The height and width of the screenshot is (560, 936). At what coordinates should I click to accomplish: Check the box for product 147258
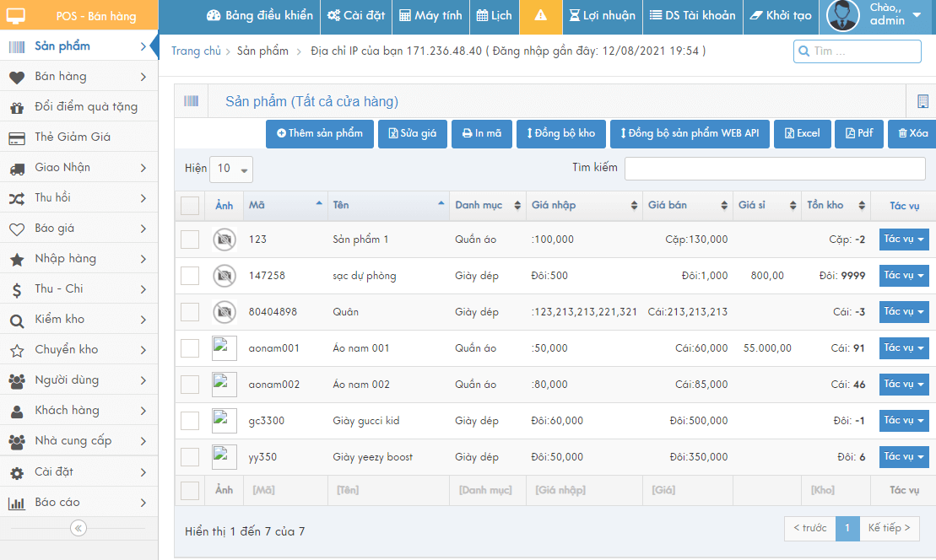tap(190, 276)
